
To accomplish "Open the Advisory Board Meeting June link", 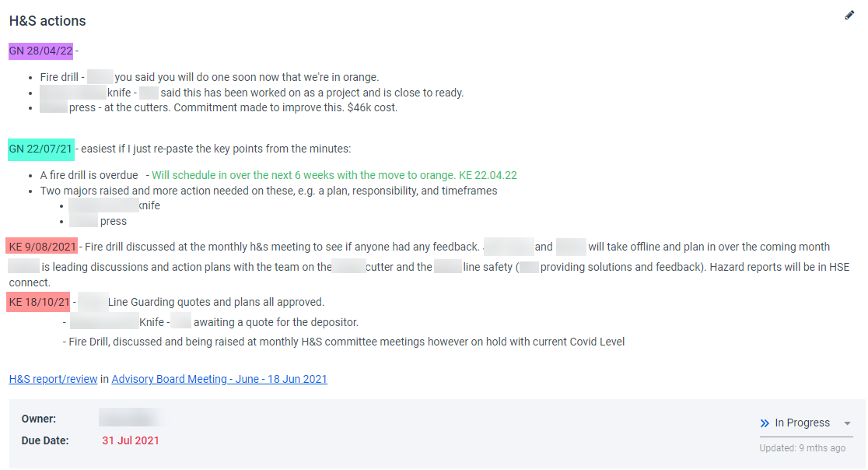I will [x=219, y=380].
